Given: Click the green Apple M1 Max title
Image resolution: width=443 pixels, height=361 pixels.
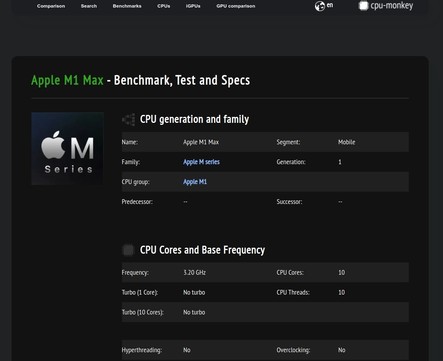Looking at the screenshot, I should coord(67,80).
